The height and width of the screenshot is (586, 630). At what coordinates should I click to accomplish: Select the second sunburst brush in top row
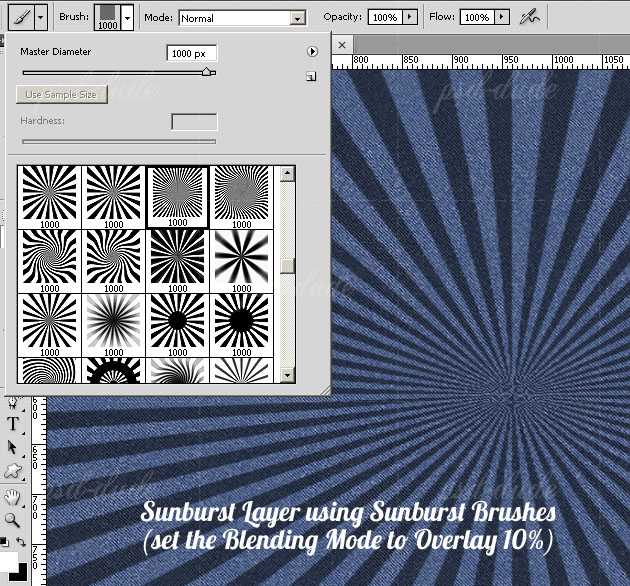[113, 197]
